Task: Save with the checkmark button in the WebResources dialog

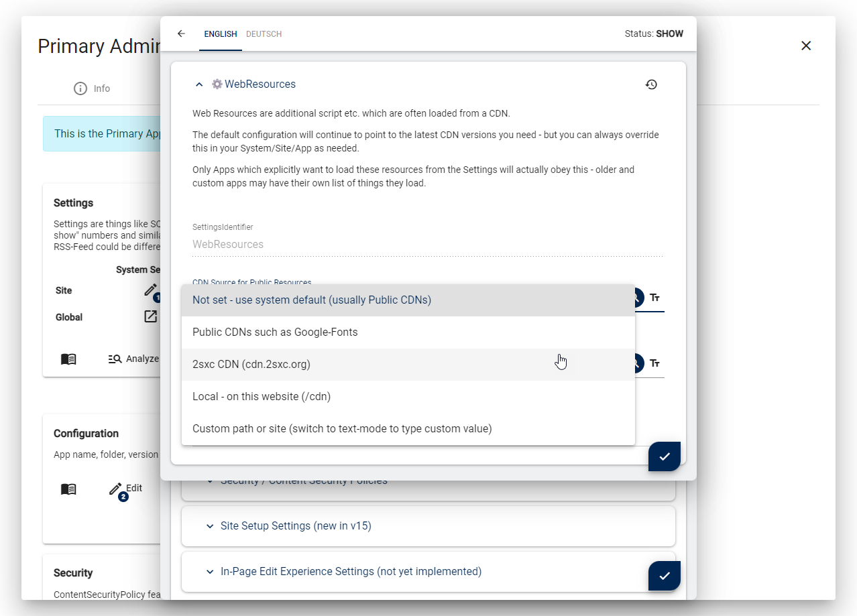Action: point(664,456)
